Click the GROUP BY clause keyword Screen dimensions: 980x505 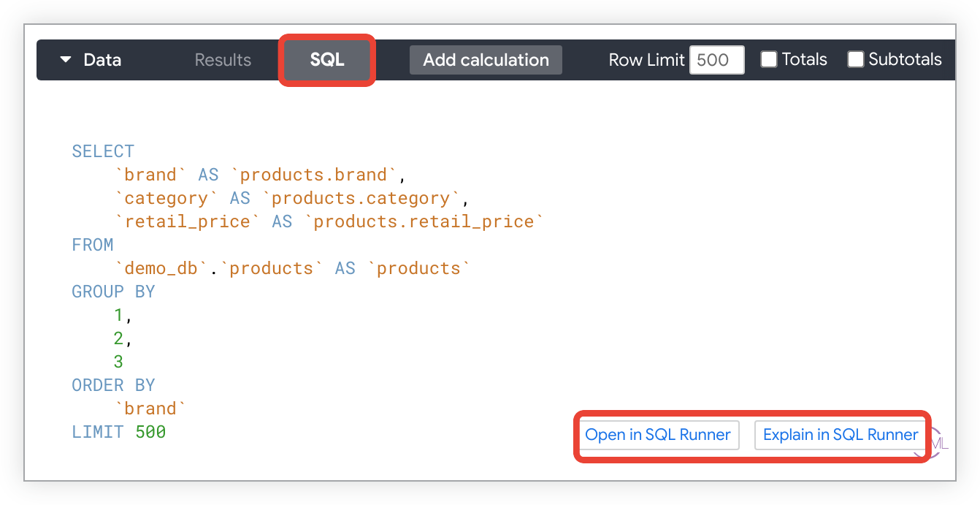point(113,292)
